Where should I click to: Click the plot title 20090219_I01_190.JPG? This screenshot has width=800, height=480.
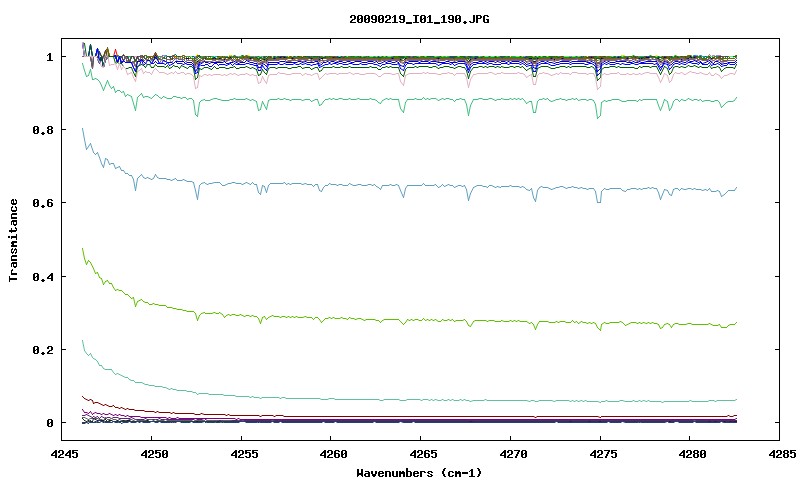point(419,20)
